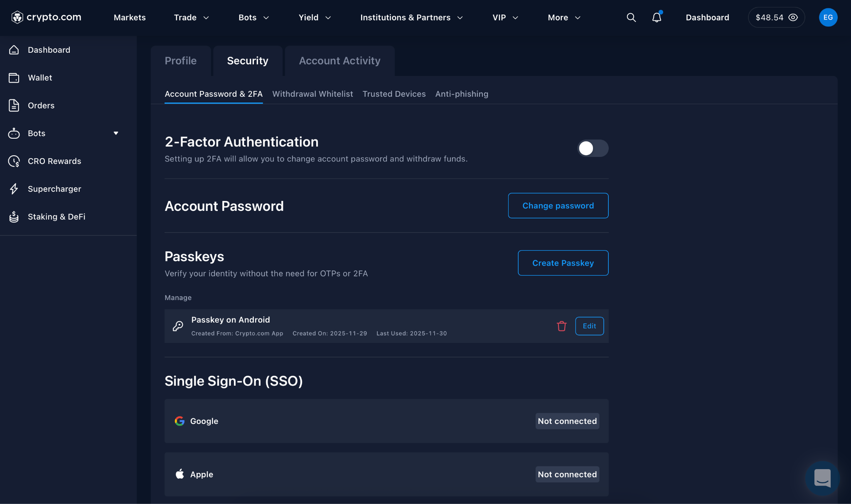Screen dimensions: 851x504
Task: Toggle balance visibility with eye icon
Action: pos(793,17)
